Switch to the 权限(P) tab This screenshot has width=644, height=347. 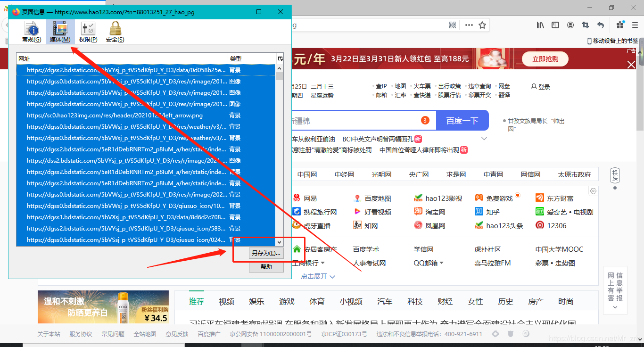(87, 31)
